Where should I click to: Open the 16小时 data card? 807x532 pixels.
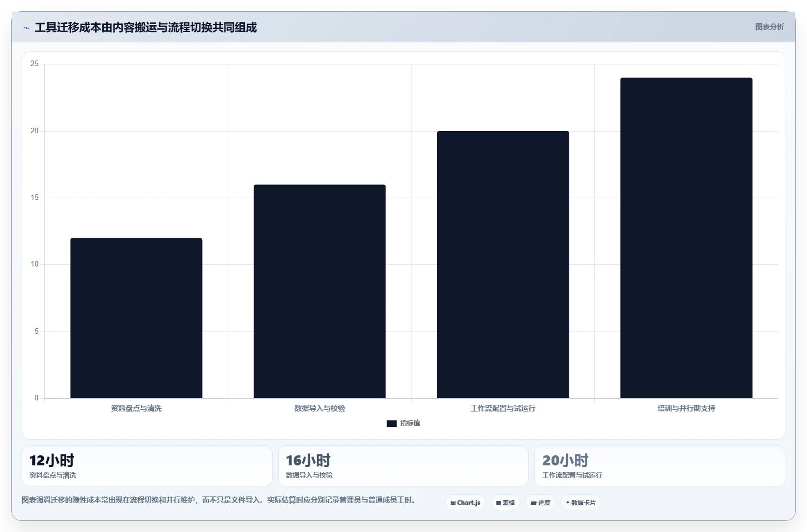point(403,466)
